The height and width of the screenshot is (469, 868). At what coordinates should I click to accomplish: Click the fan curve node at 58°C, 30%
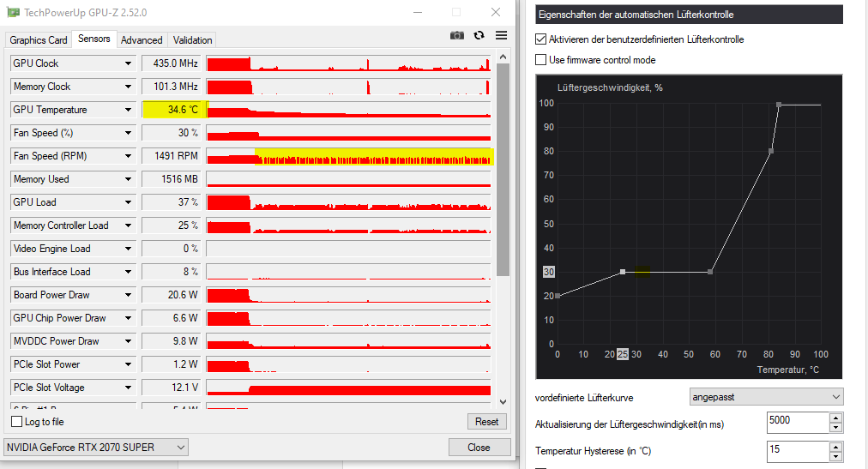click(x=710, y=272)
